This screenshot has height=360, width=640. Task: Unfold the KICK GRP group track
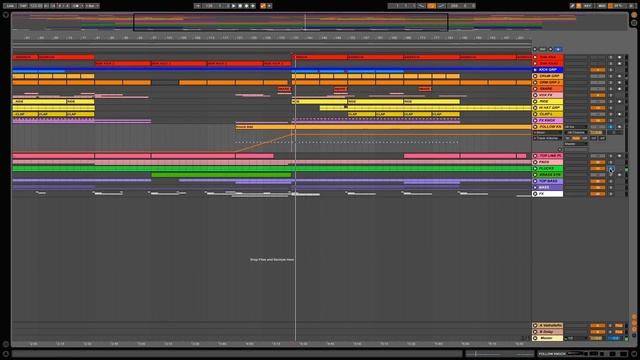point(535,70)
